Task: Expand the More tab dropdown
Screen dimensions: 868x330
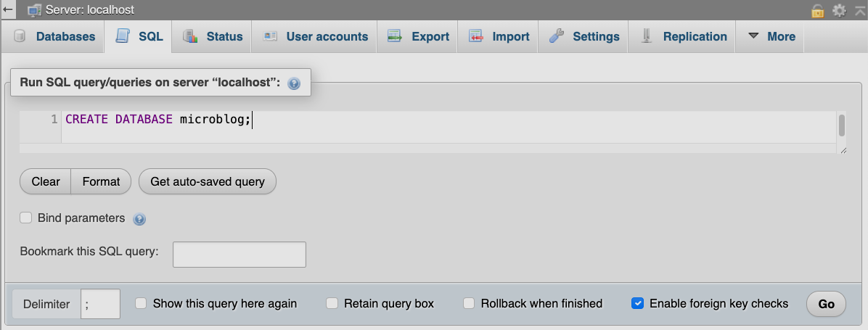Action: [771, 36]
